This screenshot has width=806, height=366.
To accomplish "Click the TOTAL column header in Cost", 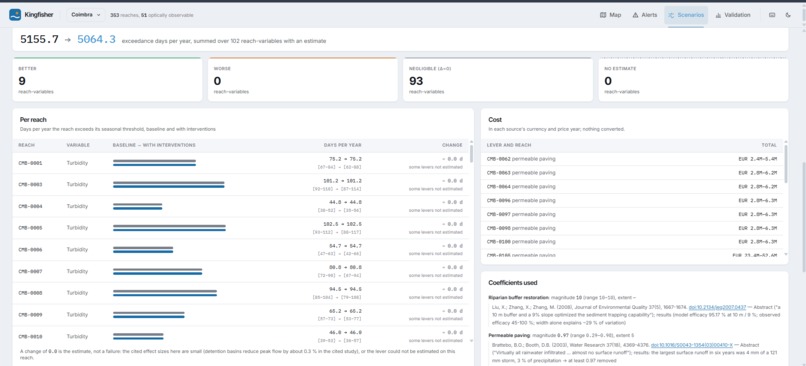I will point(769,145).
